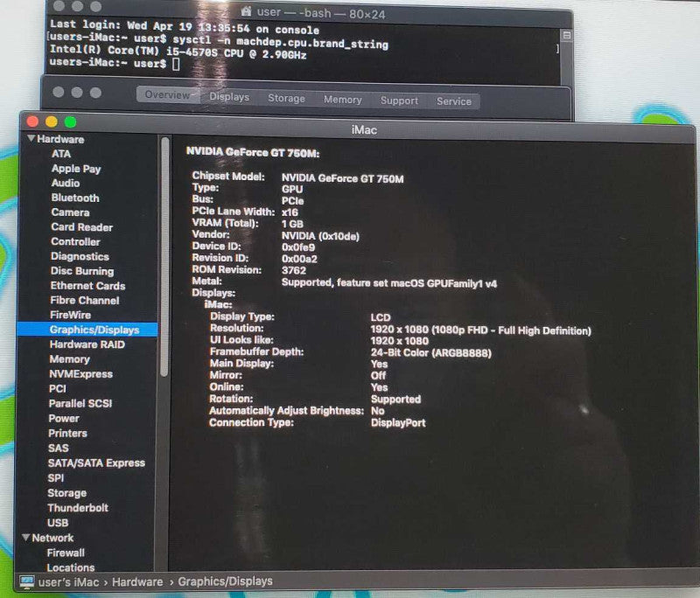
Task: Select Storage in the Hardware sidebar
Action: [x=67, y=493]
